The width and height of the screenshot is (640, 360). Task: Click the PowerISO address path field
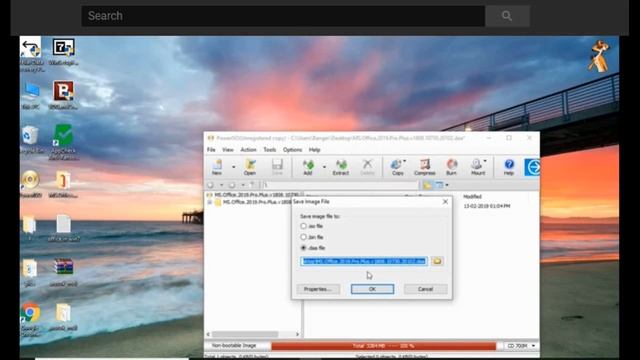tap(340, 185)
